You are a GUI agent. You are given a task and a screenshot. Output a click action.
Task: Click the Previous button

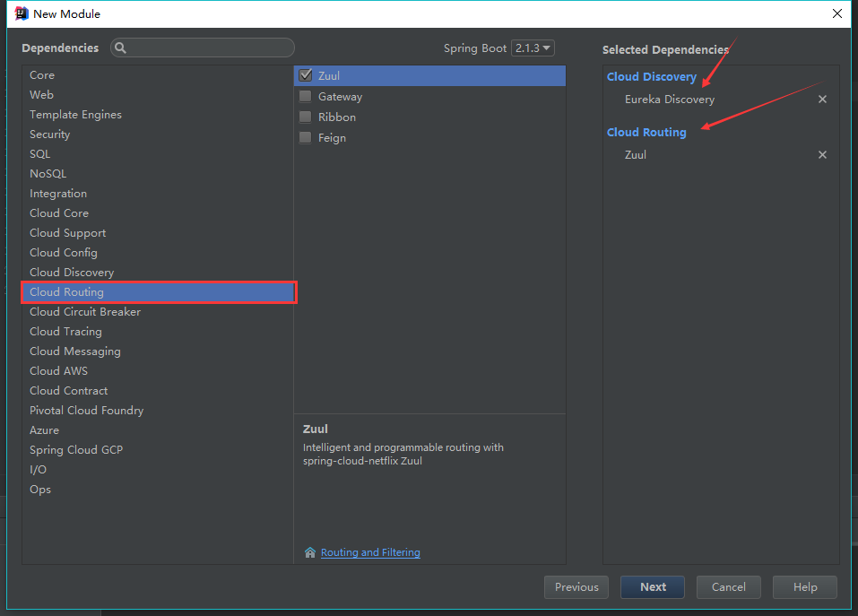576,587
